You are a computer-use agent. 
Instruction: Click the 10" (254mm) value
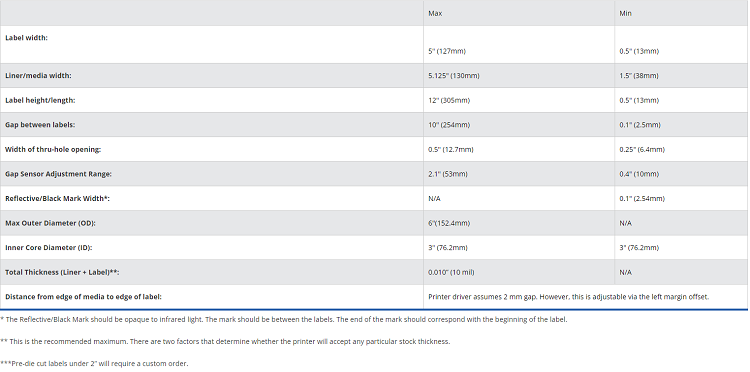point(449,125)
